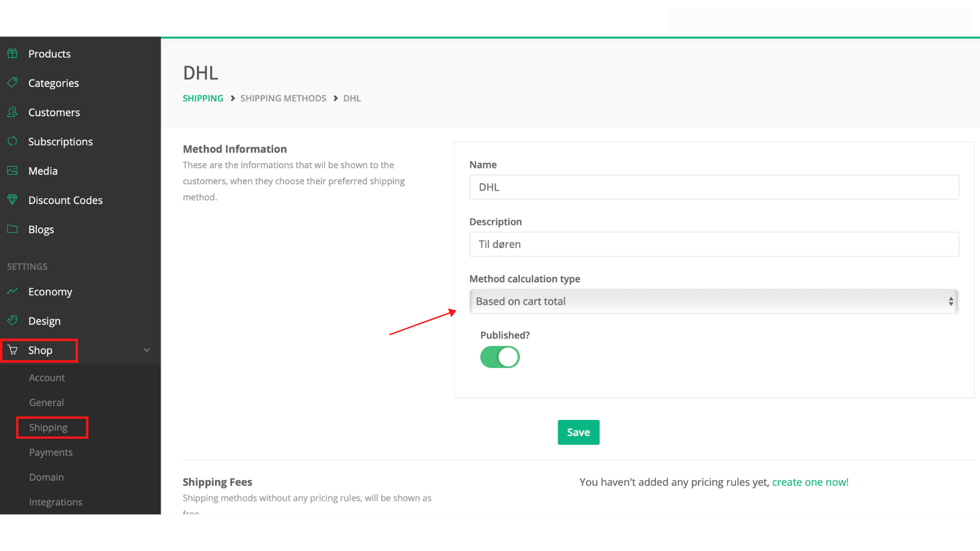Click the Published? label
Screen dimensions: 980x551
[x=505, y=335]
